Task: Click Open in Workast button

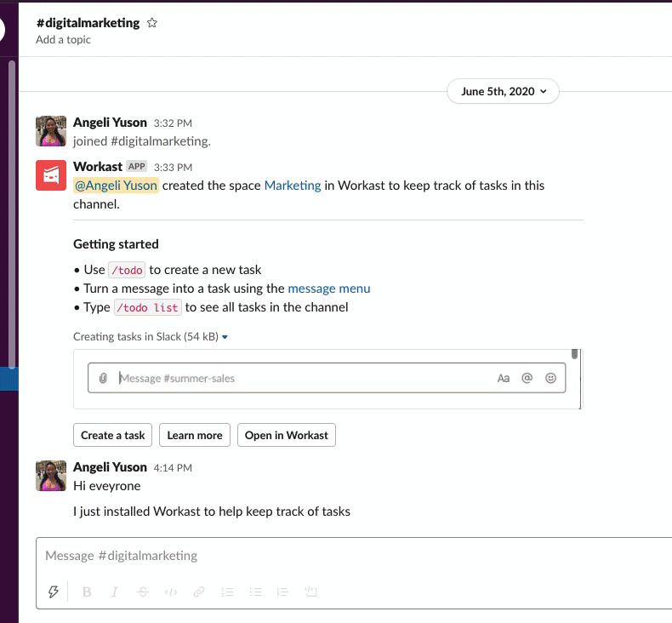Action: [287, 435]
